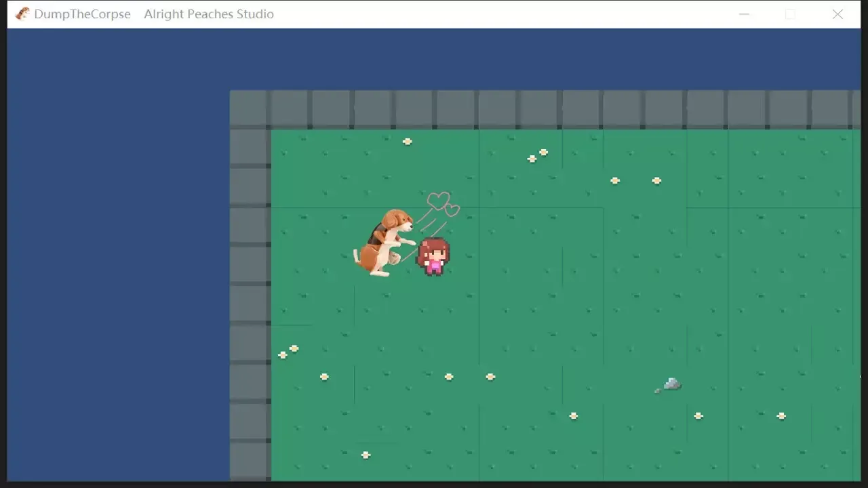The width and height of the screenshot is (868, 488).
Task: Click the girl character in pink dress
Action: 433,256
